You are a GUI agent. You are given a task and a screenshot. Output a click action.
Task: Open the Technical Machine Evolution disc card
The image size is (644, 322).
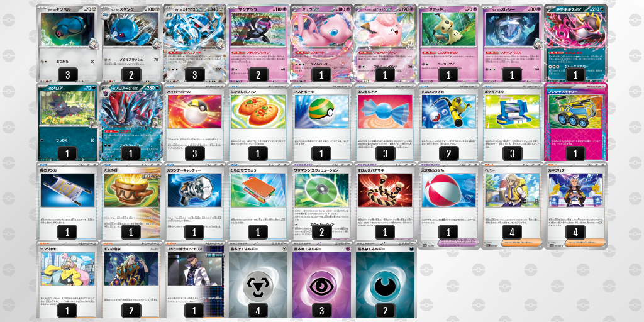coord(321,201)
